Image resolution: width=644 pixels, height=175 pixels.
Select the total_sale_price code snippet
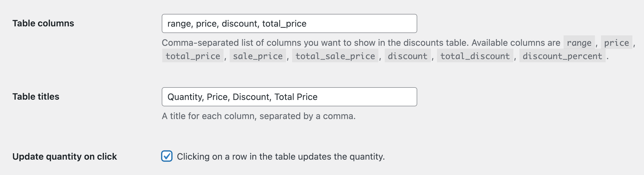[x=335, y=56]
